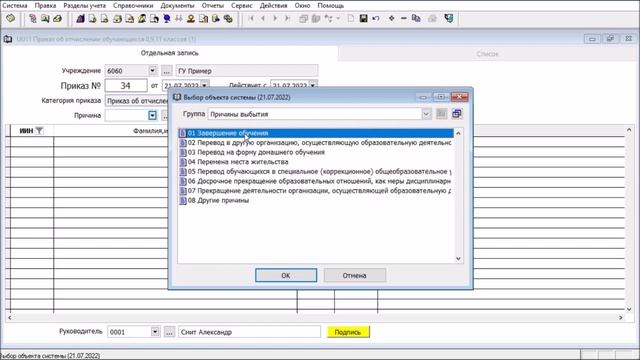Click the cascading windows icon in dialog

coord(457,114)
